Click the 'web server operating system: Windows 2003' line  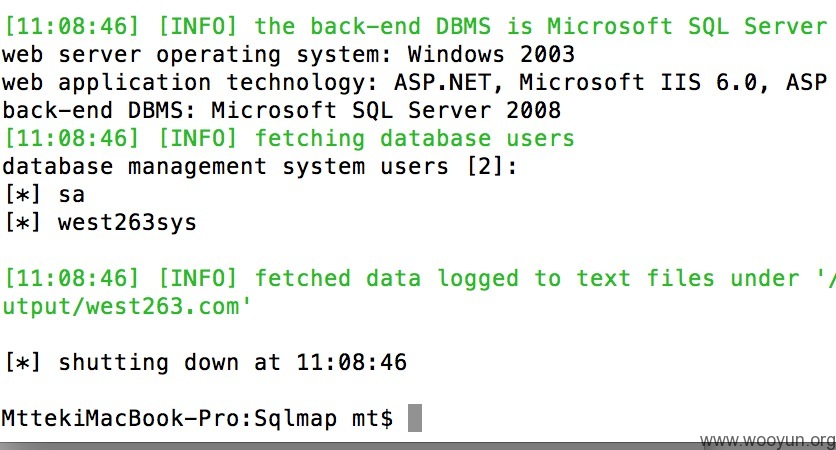tap(288, 54)
